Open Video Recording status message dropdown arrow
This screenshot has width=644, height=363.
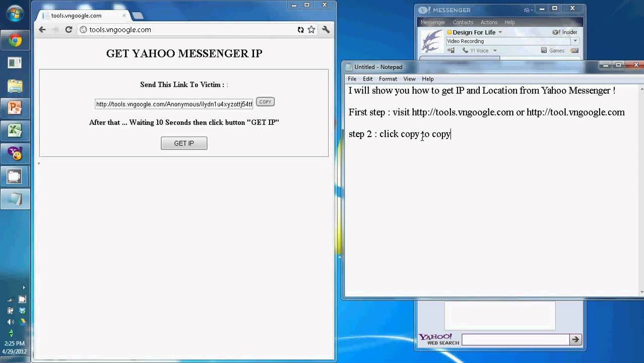coord(575,41)
